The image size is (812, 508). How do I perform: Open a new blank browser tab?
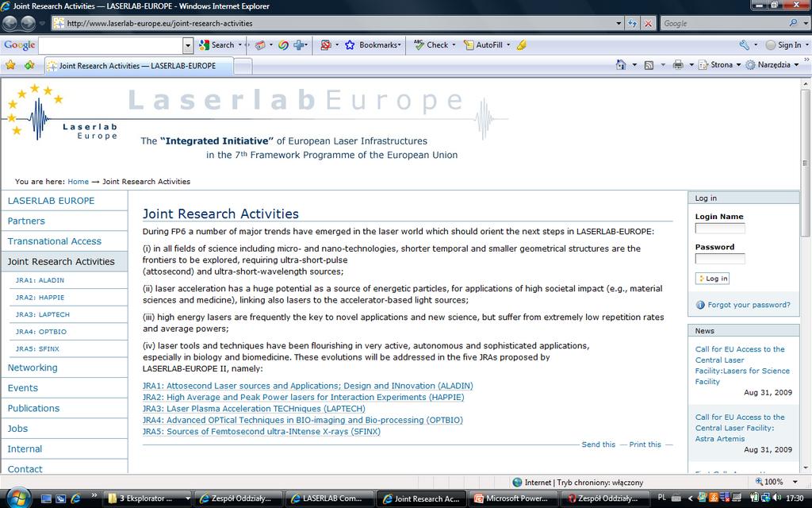243,66
